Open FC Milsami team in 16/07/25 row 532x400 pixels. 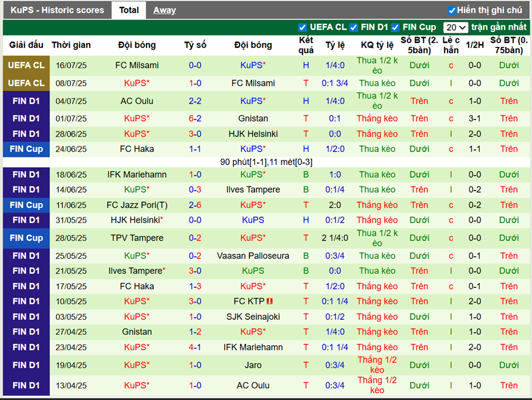[137, 65]
